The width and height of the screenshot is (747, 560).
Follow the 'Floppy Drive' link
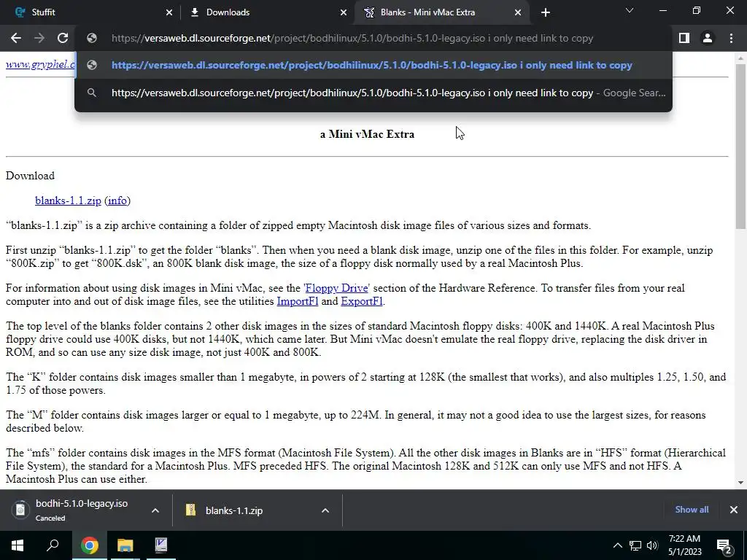(336, 288)
